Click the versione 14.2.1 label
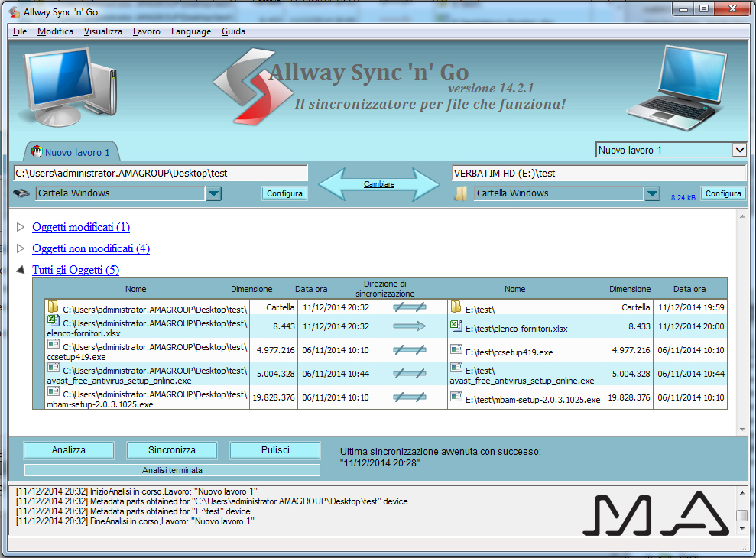This screenshot has width=756, height=558. coord(491,88)
